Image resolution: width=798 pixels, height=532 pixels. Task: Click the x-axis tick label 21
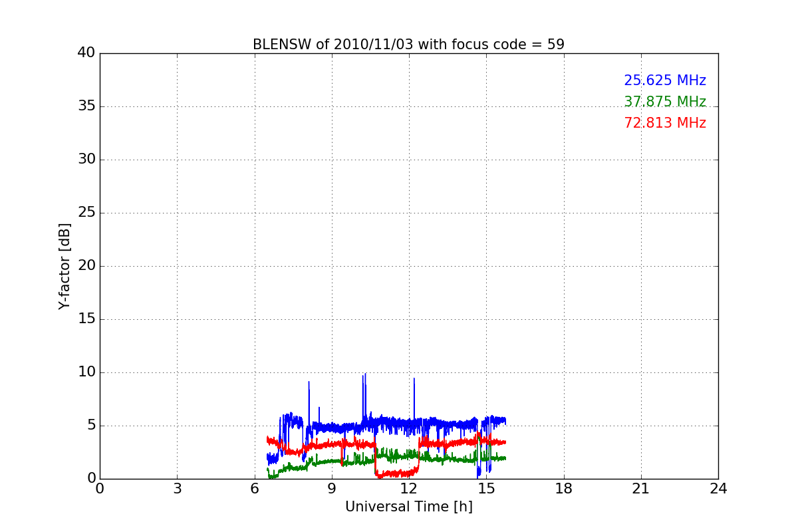[x=641, y=488]
